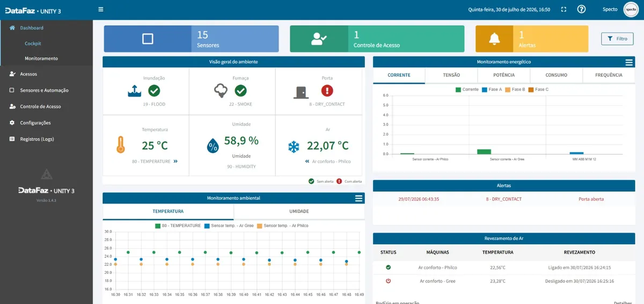Open Registros (Logs) in sidebar
The width and height of the screenshot is (644, 304).
point(37,139)
